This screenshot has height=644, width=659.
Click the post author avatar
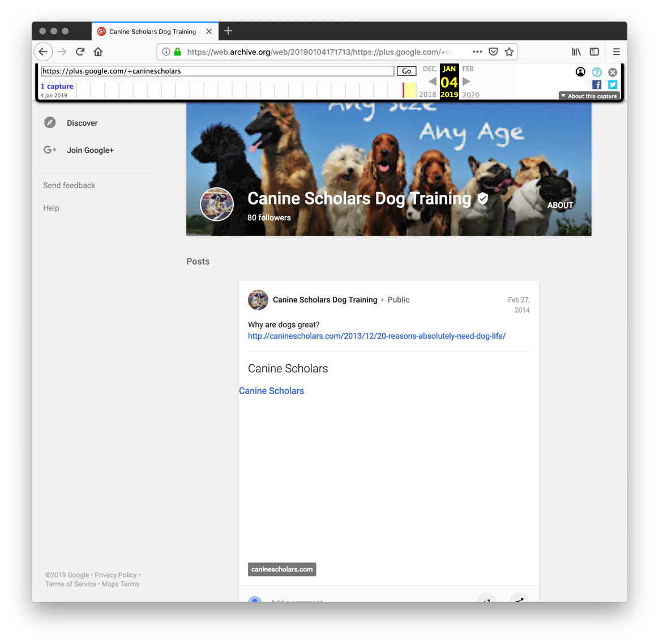tap(258, 300)
